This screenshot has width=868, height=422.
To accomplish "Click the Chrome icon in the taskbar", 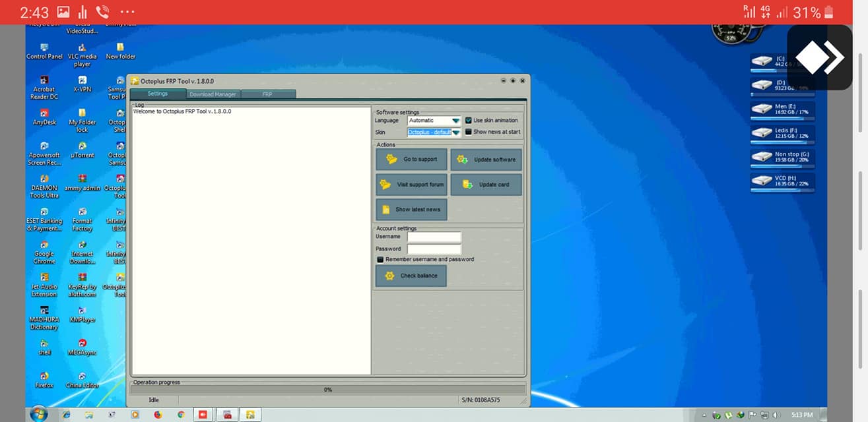I will pos(181,415).
